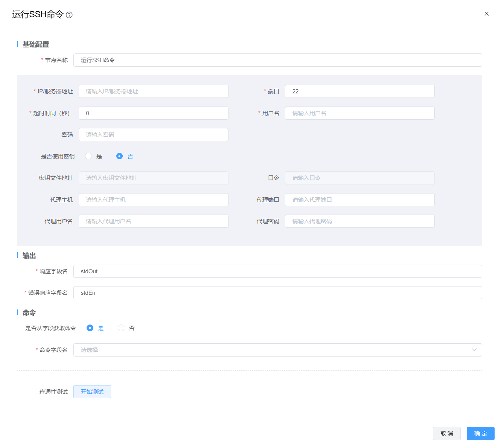
Task: Click the 用户名 input field
Action: click(x=359, y=113)
